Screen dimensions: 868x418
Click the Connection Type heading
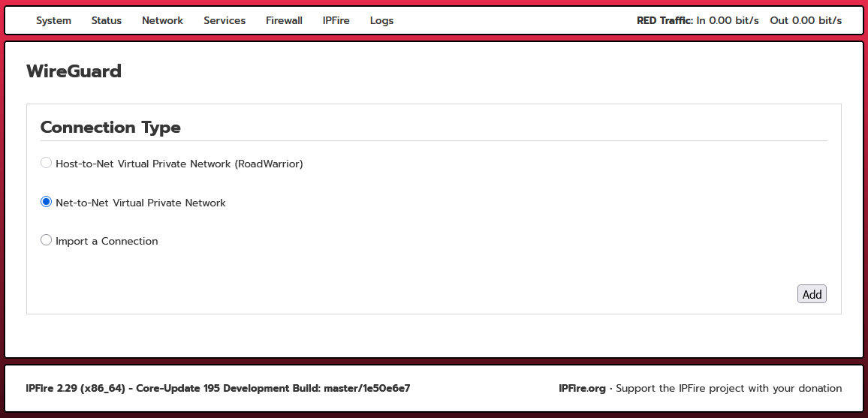(110, 127)
